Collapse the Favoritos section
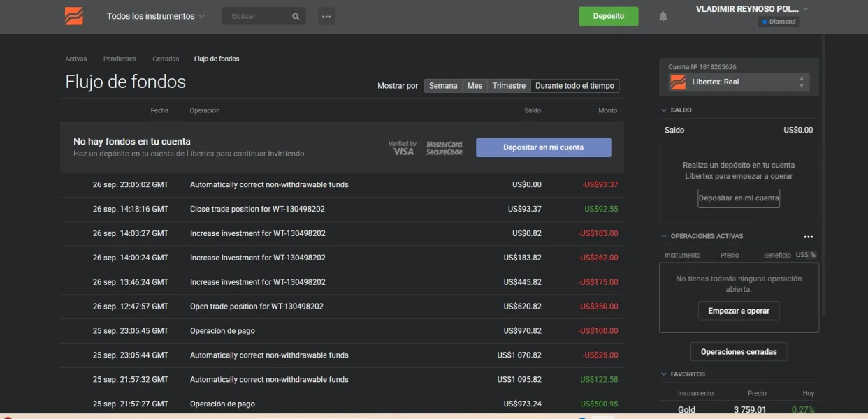 (x=664, y=374)
